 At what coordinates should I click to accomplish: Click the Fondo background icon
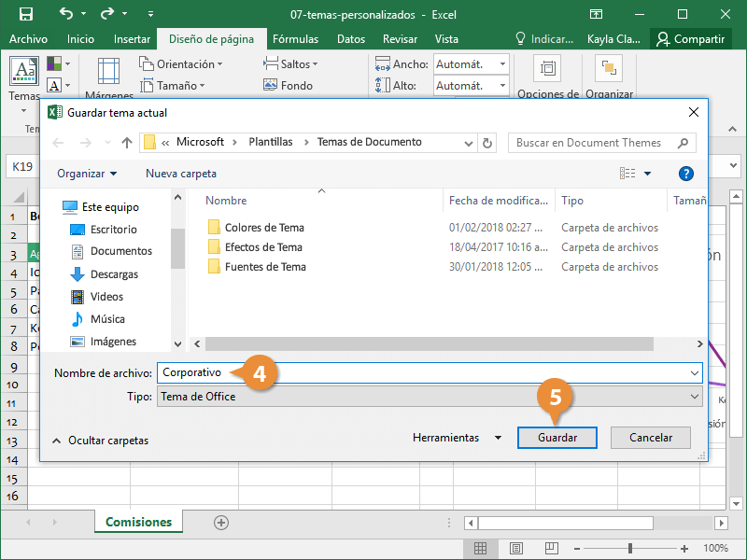[x=270, y=85]
